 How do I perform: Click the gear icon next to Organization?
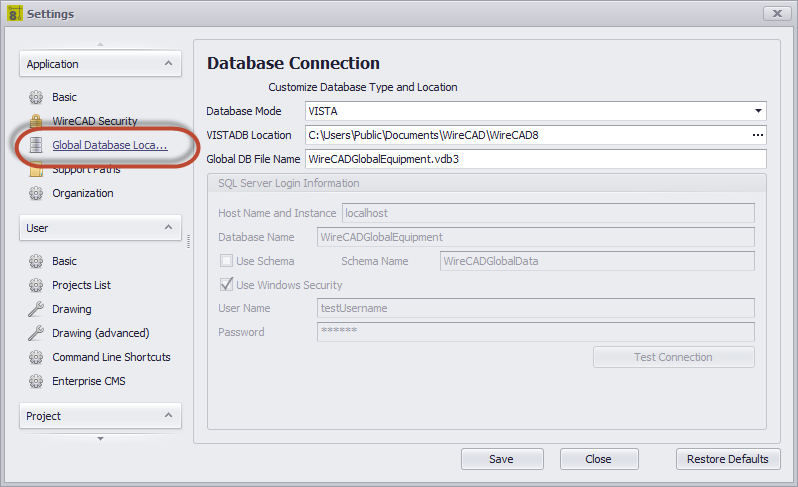point(36,193)
